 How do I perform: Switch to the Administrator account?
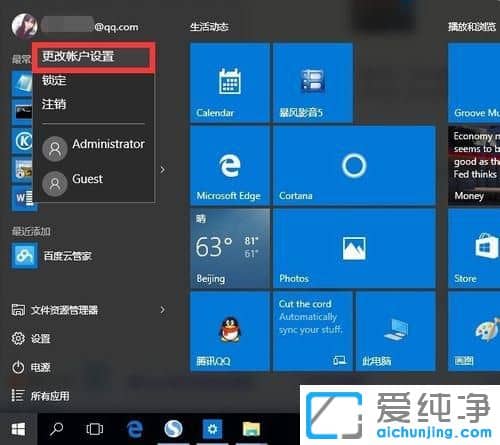[94, 147]
